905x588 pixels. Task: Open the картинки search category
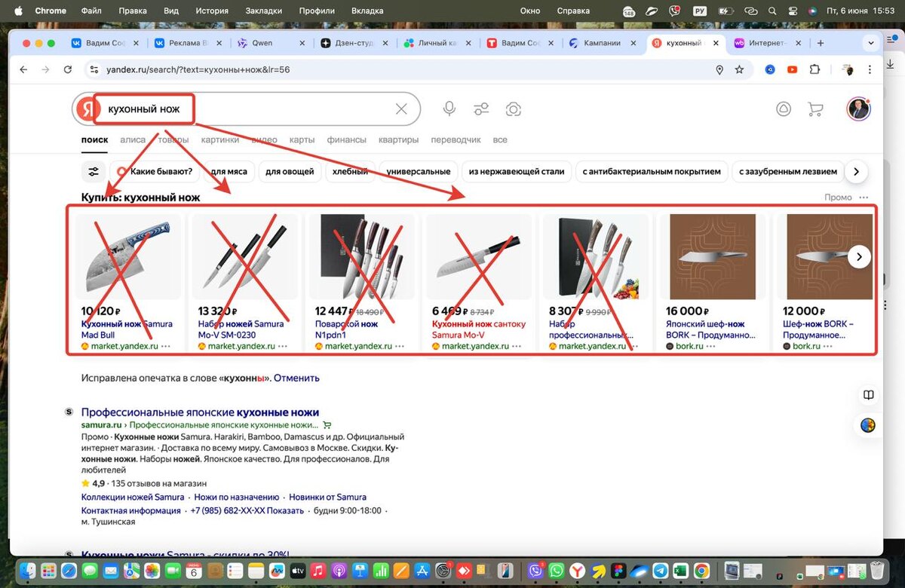(220, 139)
